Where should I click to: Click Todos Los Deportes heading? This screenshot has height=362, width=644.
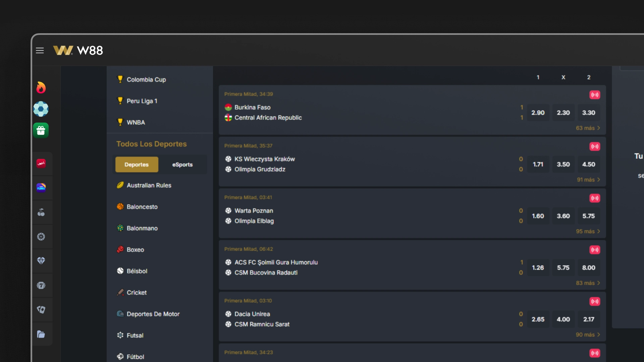coord(152,144)
